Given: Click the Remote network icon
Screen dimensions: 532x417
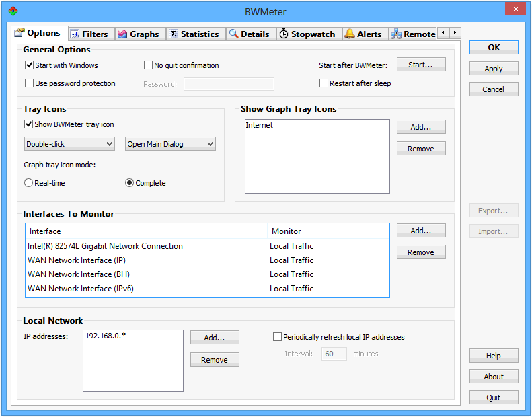Looking at the screenshot, I should 396,34.
